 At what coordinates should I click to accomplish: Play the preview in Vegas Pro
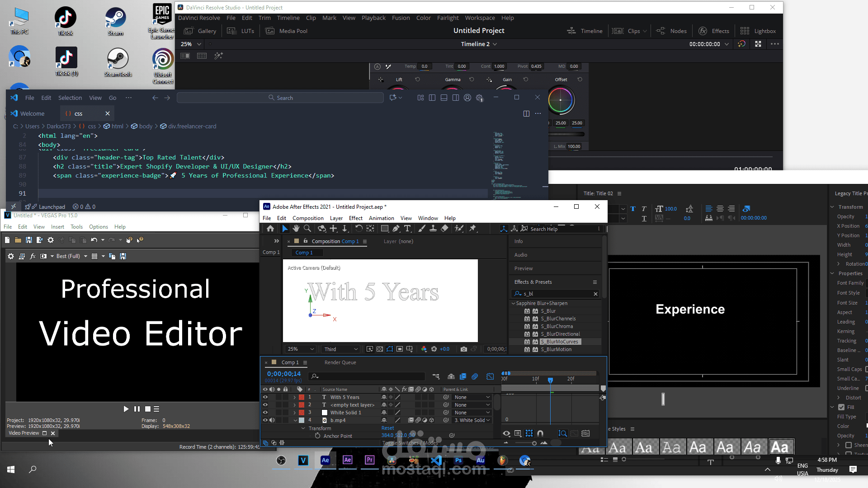[126, 409]
